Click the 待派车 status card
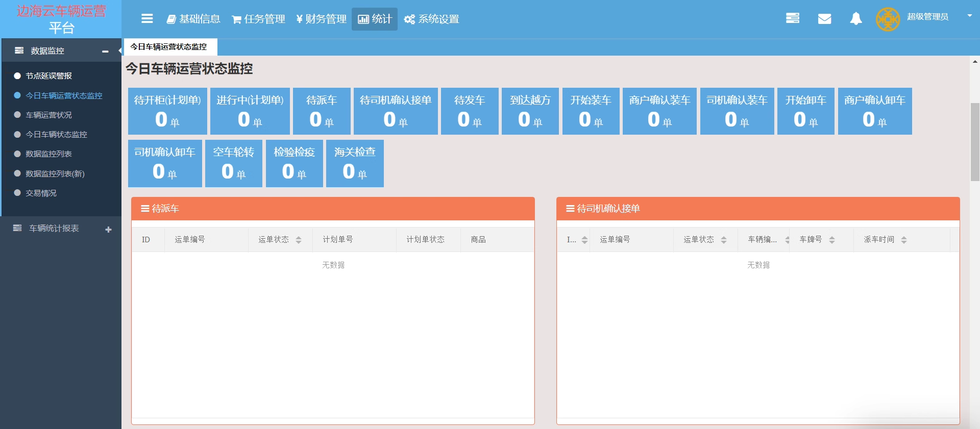Image resolution: width=980 pixels, height=429 pixels. [322, 111]
